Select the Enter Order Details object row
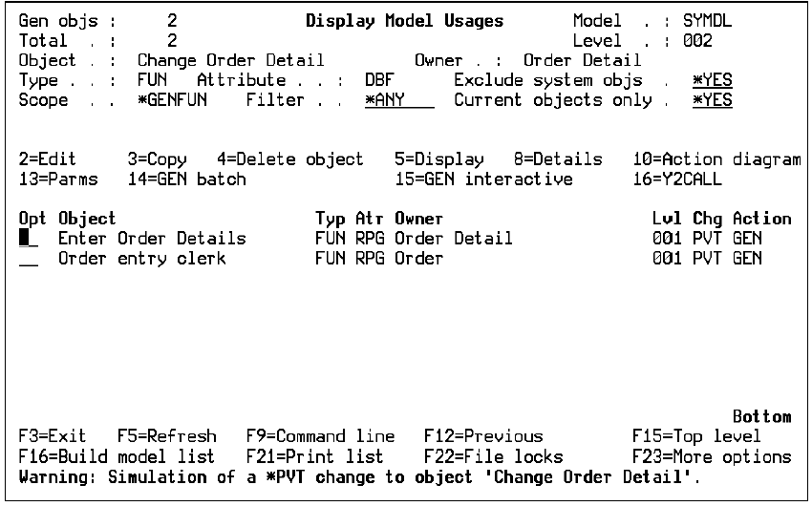This screenshot has width=812, height=506. [152, 239]
